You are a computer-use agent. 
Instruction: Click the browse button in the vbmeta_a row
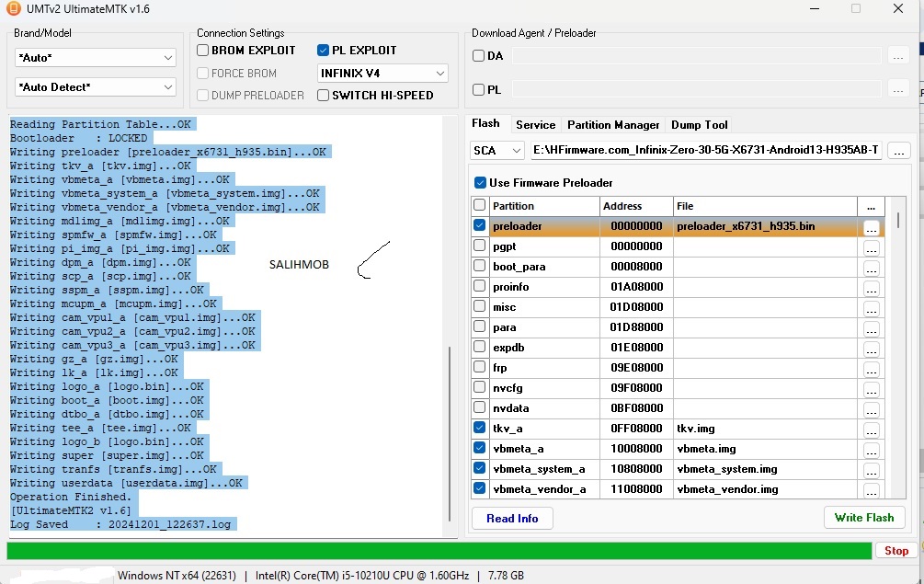click(x=871, y=451)
